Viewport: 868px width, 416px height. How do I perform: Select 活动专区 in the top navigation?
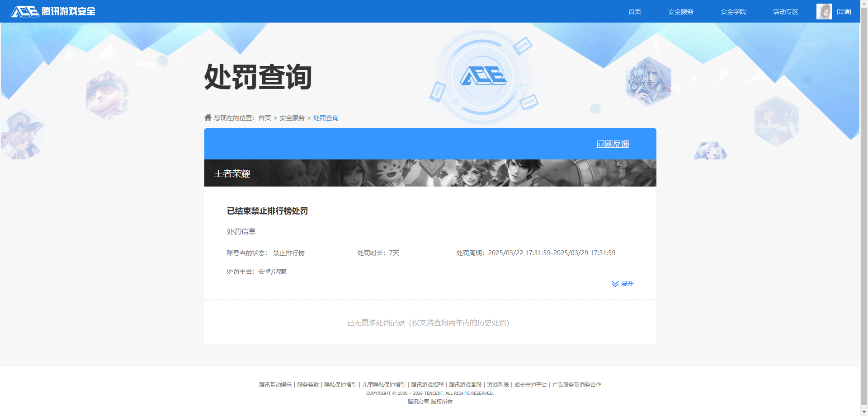tap(785, 12)
